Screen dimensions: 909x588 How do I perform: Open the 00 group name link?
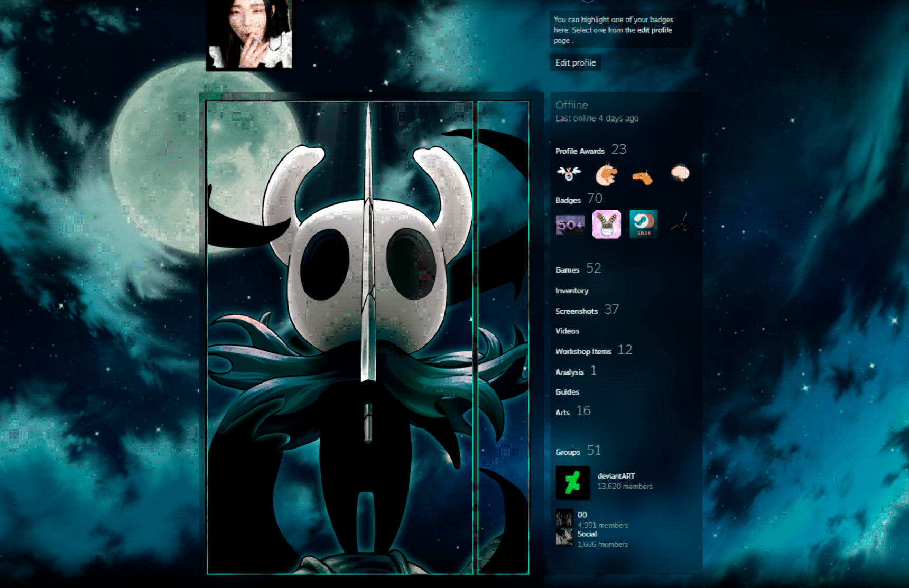(x=582, y=515)
